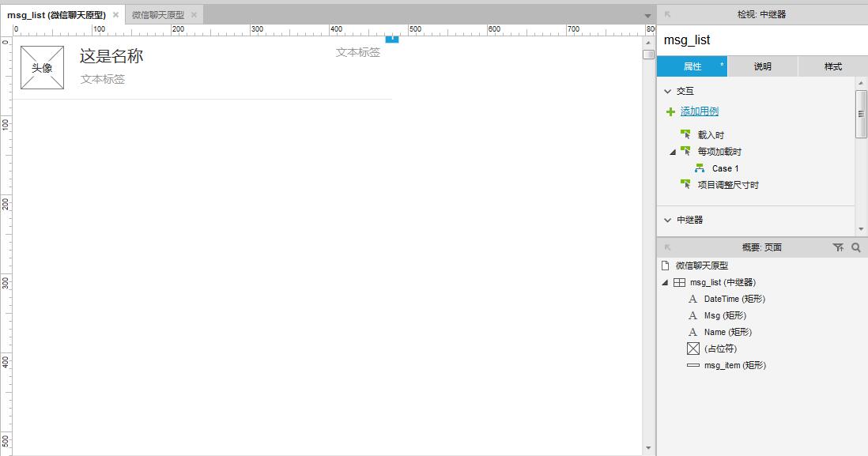Click the text icon beside Name
Screen dimensions: 868x456
click(693, 332)
